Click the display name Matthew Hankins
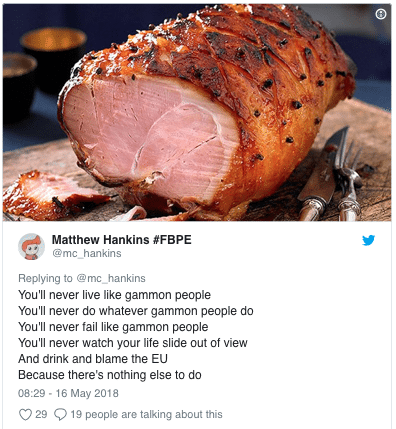The height and width of the screenshot is (429, 396). point(100,240)
